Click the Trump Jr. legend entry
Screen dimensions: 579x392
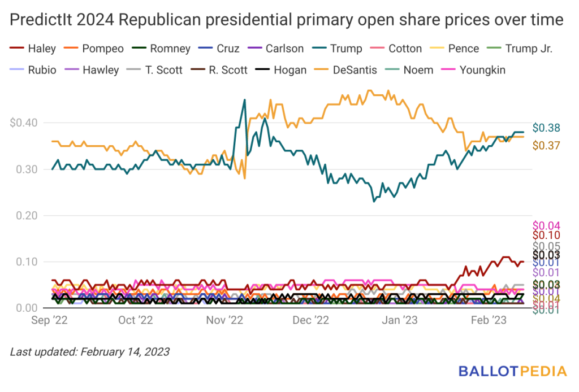click(x=520, y=49)
